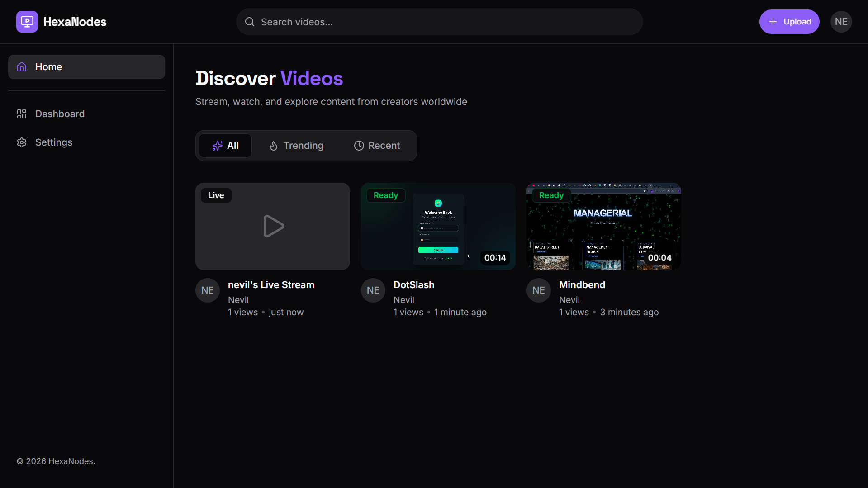Open the nevil's Live Stream title
The image size is (868, 488).
[271, 285]
